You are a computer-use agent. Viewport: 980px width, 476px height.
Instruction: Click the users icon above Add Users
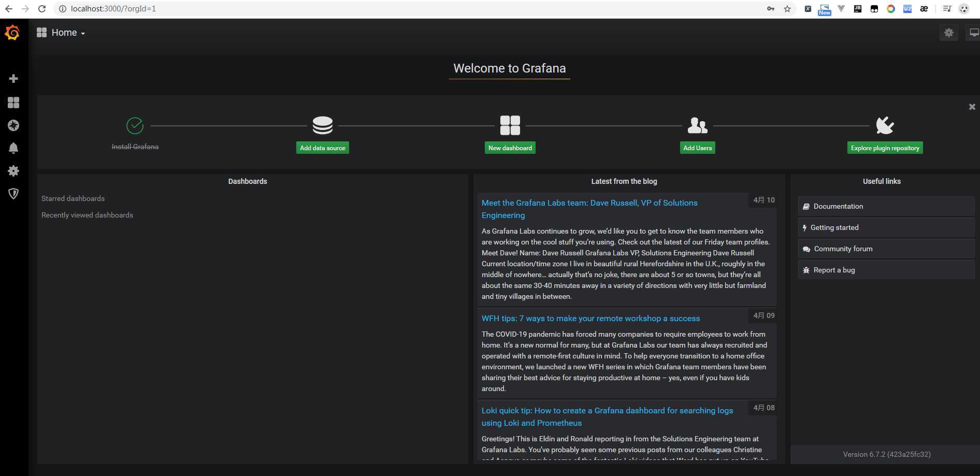pyautogui.click(x=697, y=125)
